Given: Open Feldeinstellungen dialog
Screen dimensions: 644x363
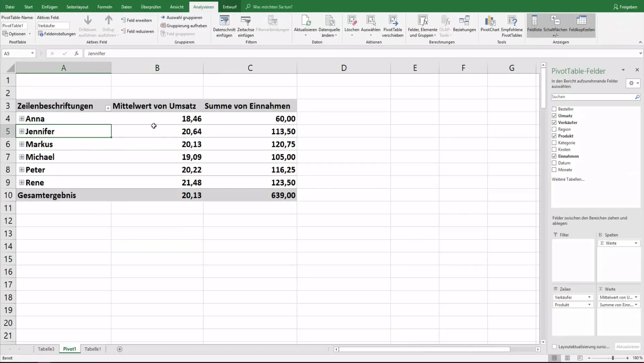Looking at the screenshot, I should (x=57, y=34).
